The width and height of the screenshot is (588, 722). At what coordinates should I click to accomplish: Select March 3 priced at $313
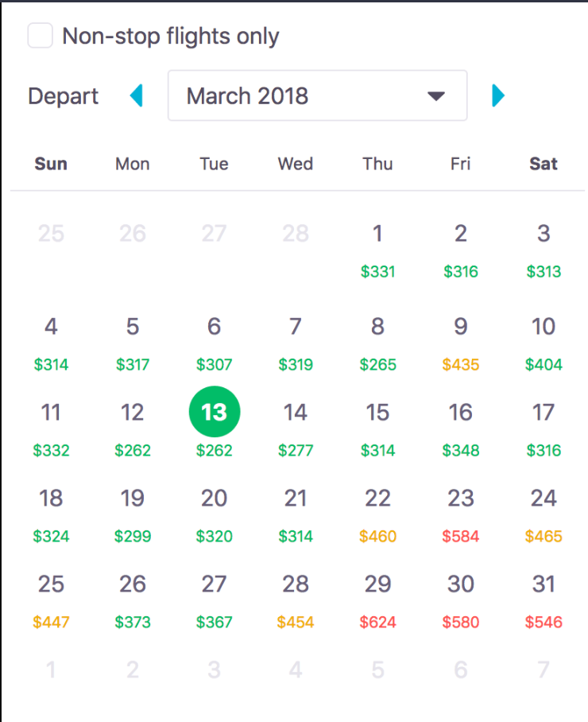(x=544, y=247)
